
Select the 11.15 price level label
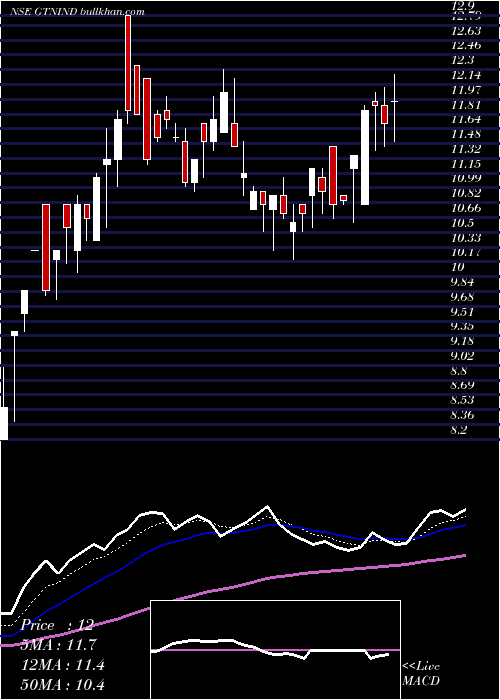click(466, 164)
